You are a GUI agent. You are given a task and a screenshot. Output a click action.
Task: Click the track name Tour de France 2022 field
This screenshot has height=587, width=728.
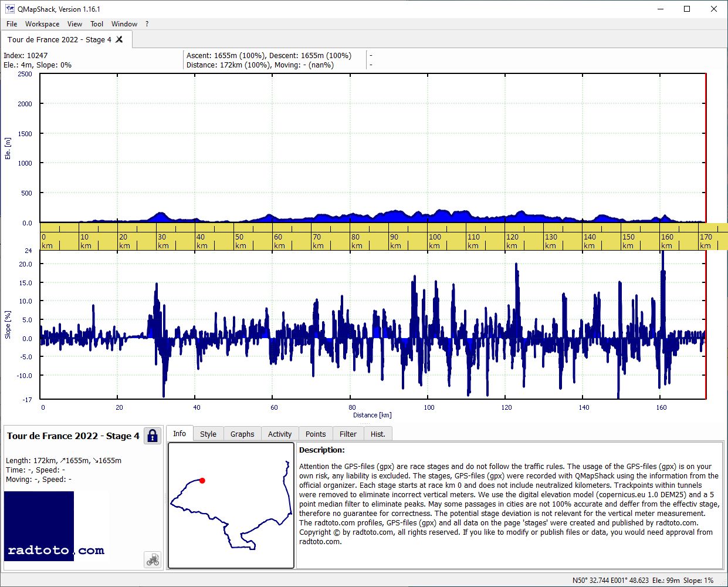click(x=73, y=436)
